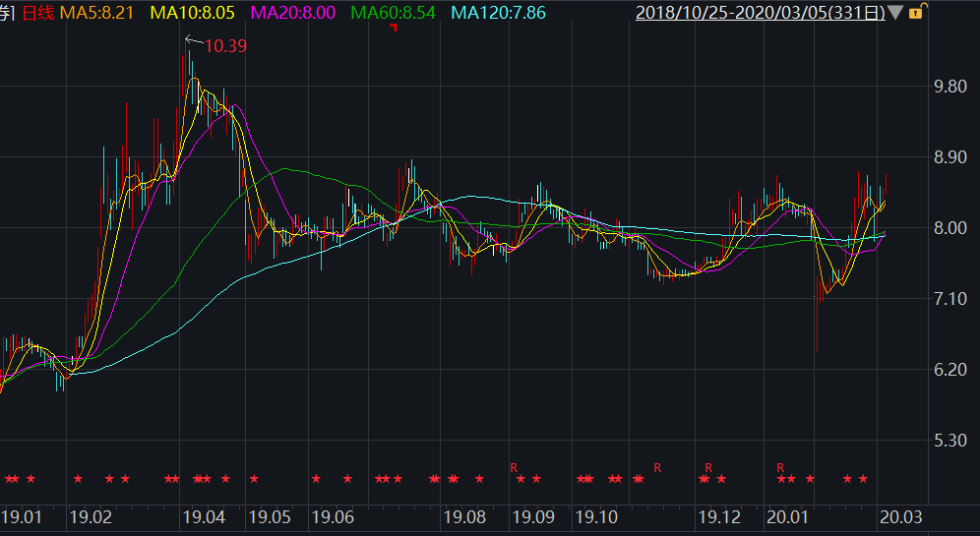Click the lock icon at top right
This screenshot has width=980, height=536.
[916, 13]
